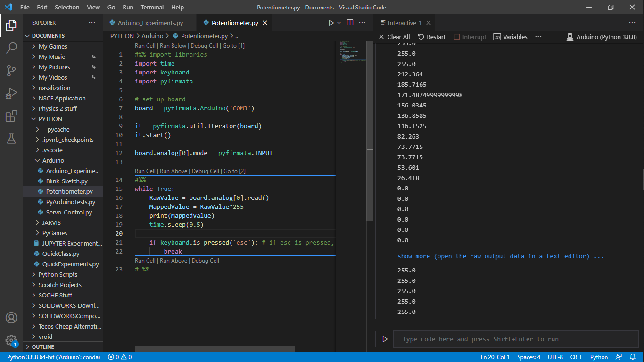Image resolution: width=644 pixels, height=362 pixels.
Task: Open notifications bell icon
Action: point(633,357)
